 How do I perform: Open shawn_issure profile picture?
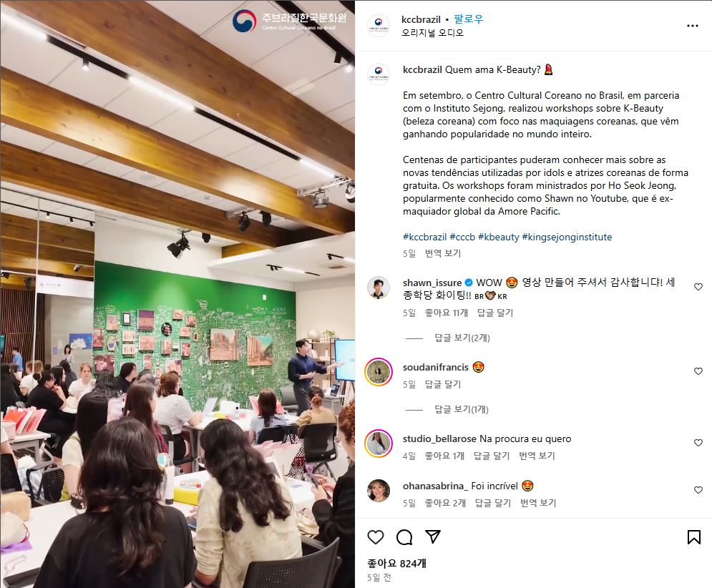tap(379, 288)
